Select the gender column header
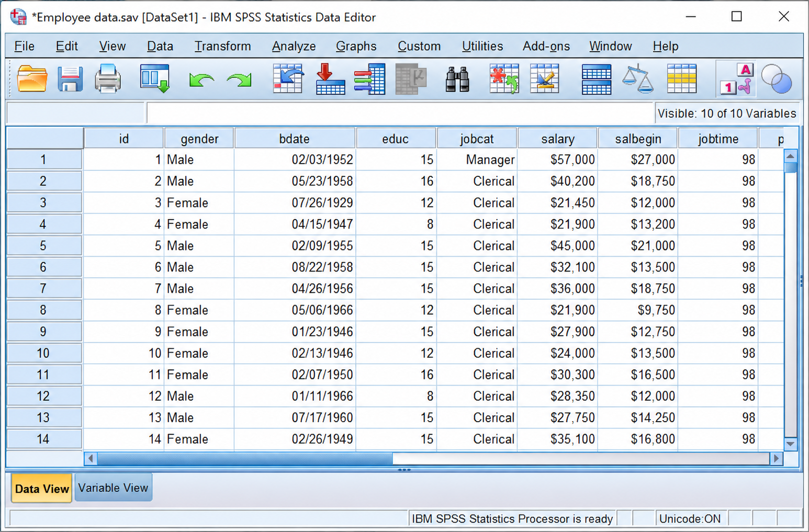The image size is (809, 532). (199, 139)
